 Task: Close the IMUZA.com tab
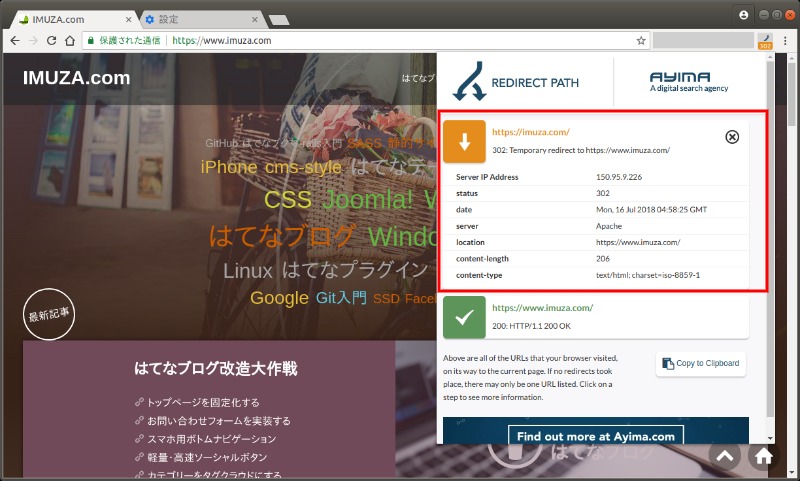click(x=128, y=19)
